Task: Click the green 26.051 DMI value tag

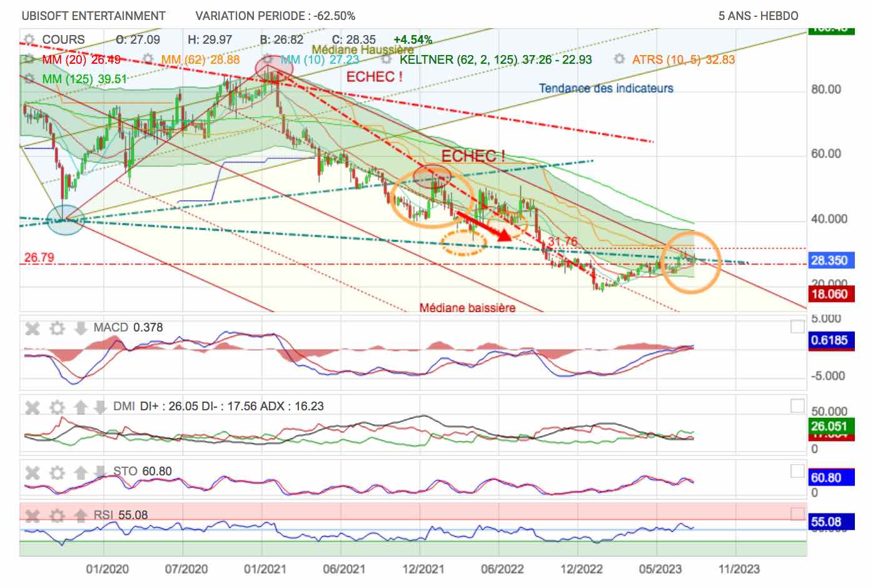Action: click(x=831, y=426)
